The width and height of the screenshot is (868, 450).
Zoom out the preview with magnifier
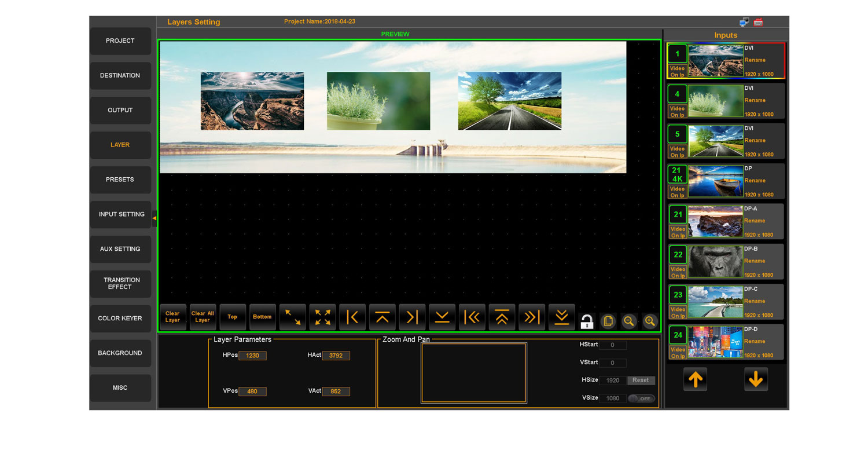point(628,321)
